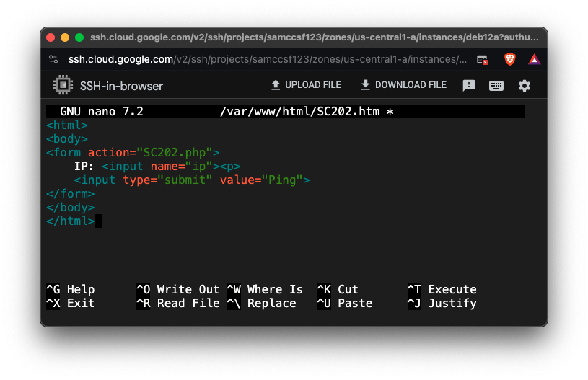
Task: Click the Brave Rewards triangle icon
Action: (x=534, y=59)
